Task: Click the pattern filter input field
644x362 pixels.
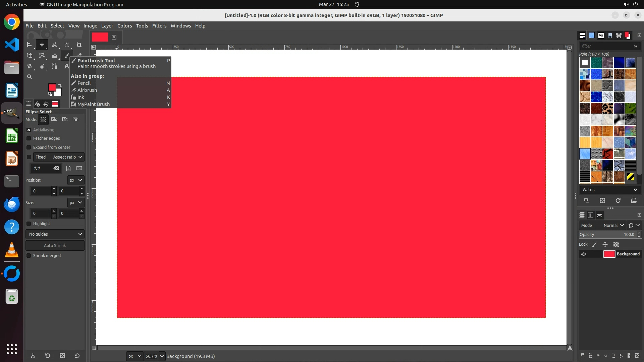Action: tap(605, 46)
